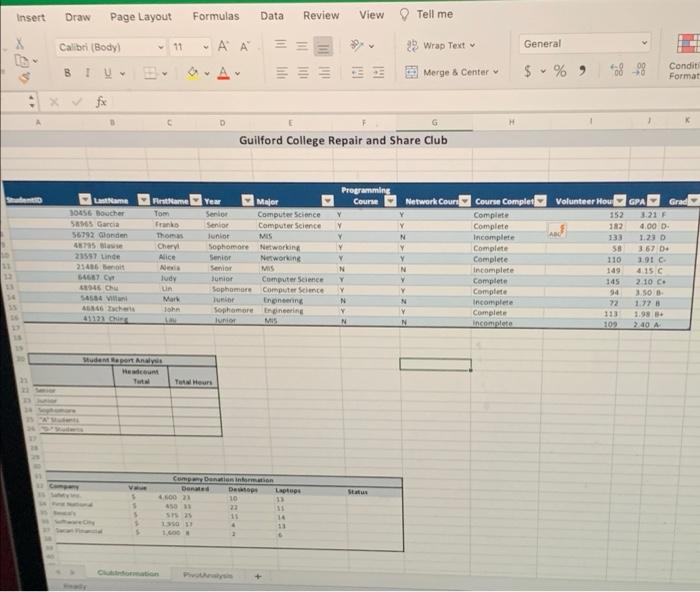Open the Borders dropdown arrow
Image resolution: width=700 pixels, height=592 pixels.
(164, 74)
